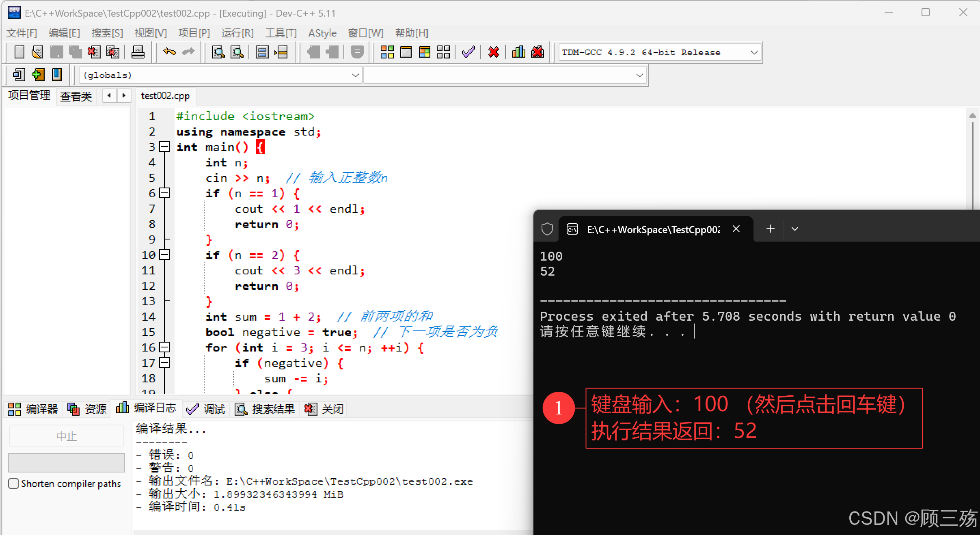Collapse the main() fold box on line 3
Image resolution: width=980 pixels, height=535 pixels.
pyautogui.click(x=164, y=147)
